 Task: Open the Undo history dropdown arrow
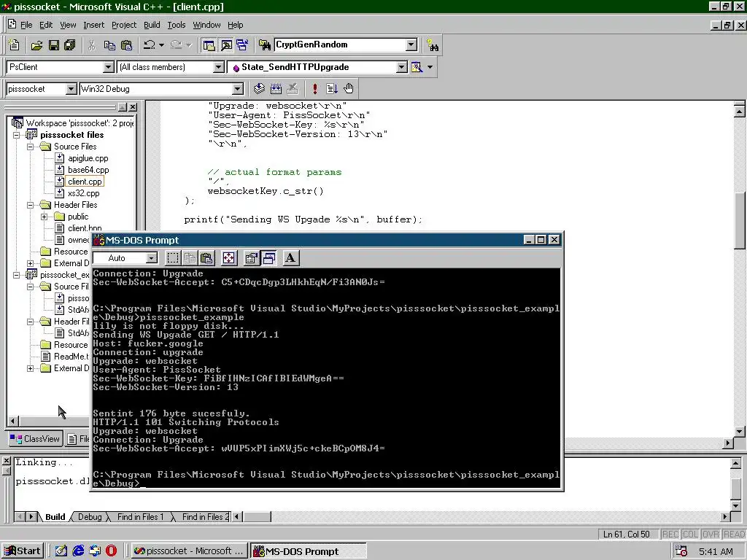[161, 45]
